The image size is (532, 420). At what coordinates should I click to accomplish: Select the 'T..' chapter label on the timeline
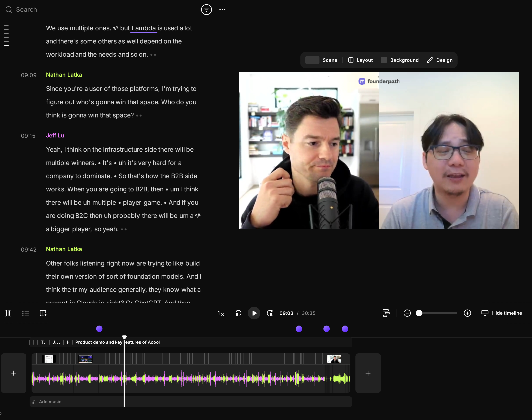click(x=43, y=342)
